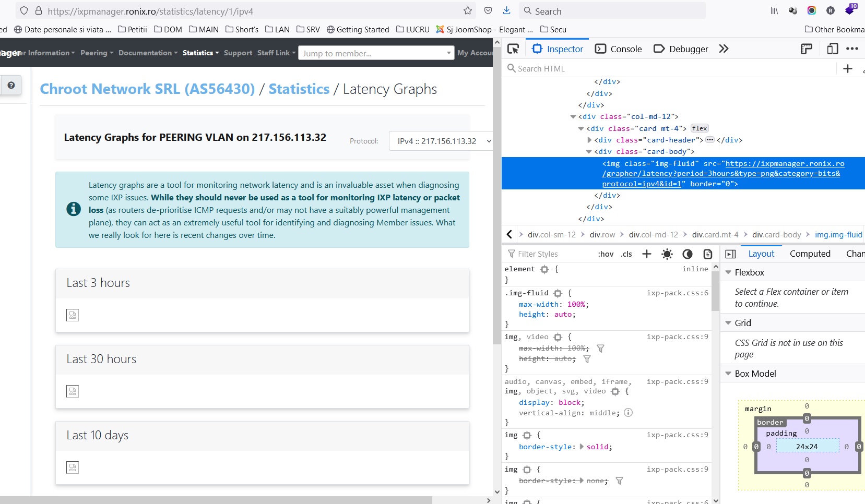Viewport: 865px width, 504px height.
Task: Open the Staff Link menu
Action: (276, 53)
